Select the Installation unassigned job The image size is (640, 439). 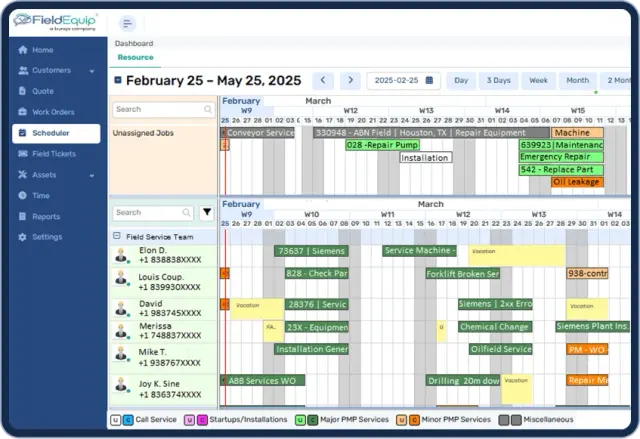click(426, 157)
